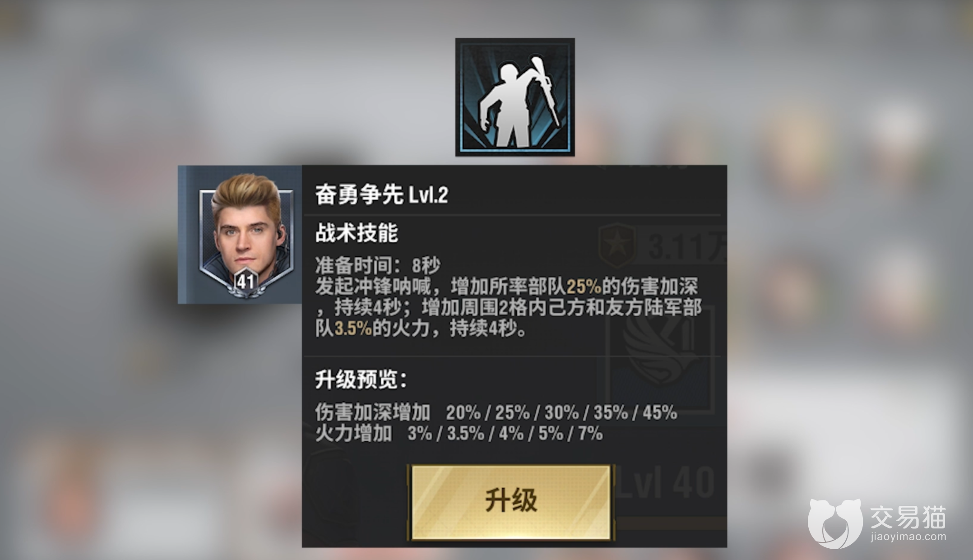This screenshot has width=973, height=560.
Task: Tap the 45% max damage level value
Action: 660,412
